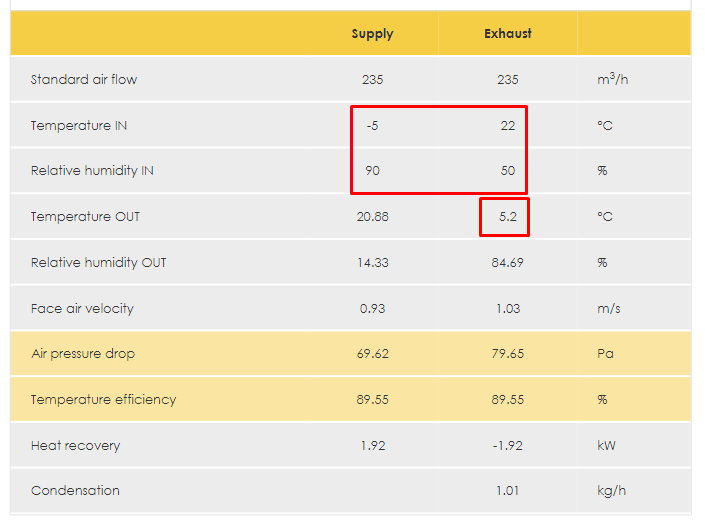Click the m³/h unit cell

pos(612,79)
